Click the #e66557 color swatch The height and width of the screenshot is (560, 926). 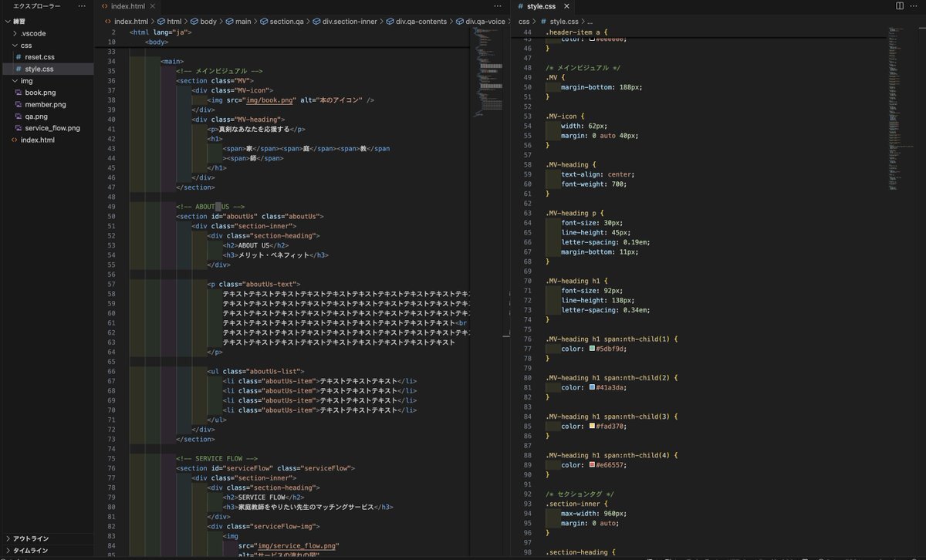coord(592,464)
